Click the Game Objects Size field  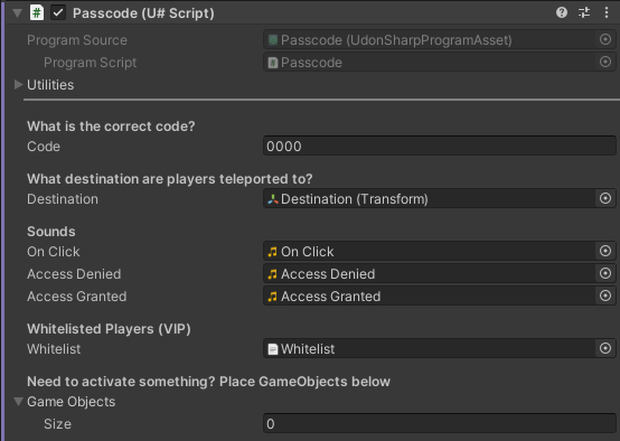(439, 424)
